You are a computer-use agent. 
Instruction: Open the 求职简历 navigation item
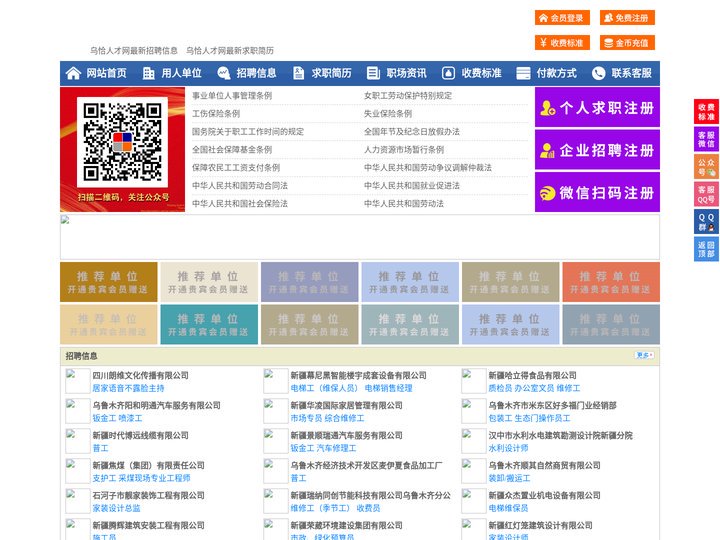click(332, 73)
